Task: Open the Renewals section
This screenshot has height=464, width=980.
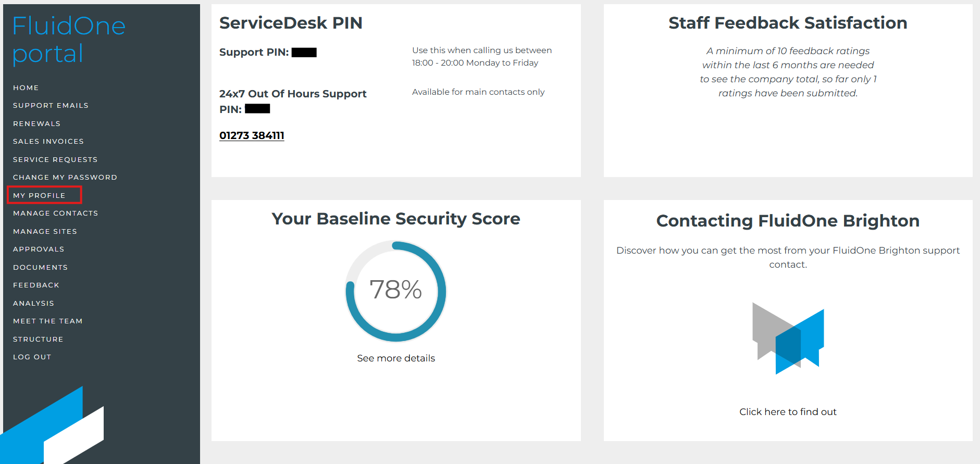Action: click(x=36, y=123)
